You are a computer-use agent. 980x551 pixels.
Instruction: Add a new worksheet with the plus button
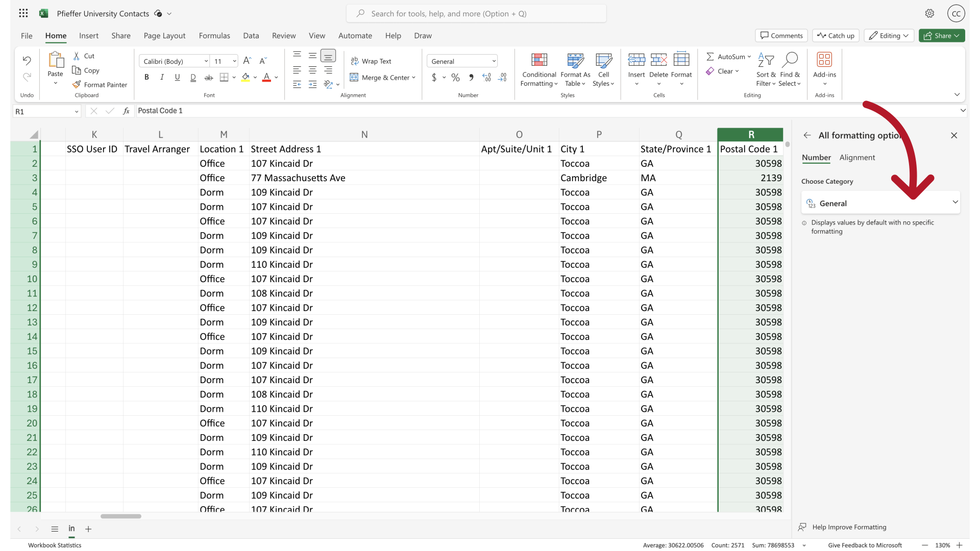pyautogui.click(x=88, y=529)
